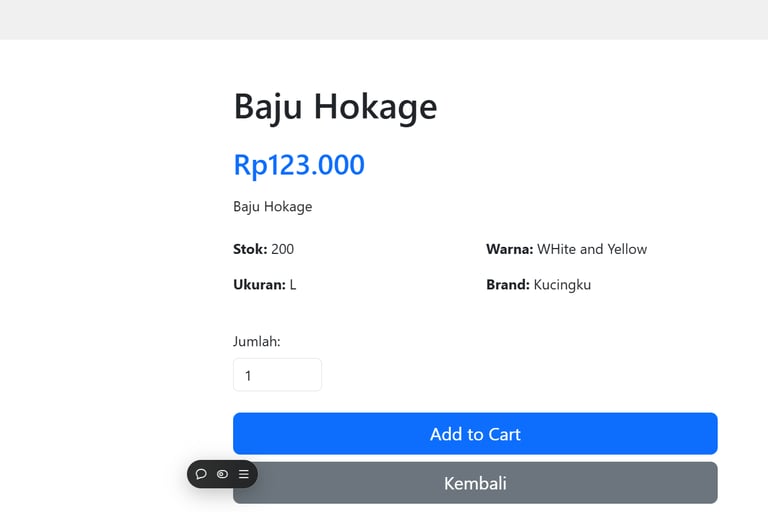Toggle the switch icon in floating toolbar

click(x=222, y=474)
